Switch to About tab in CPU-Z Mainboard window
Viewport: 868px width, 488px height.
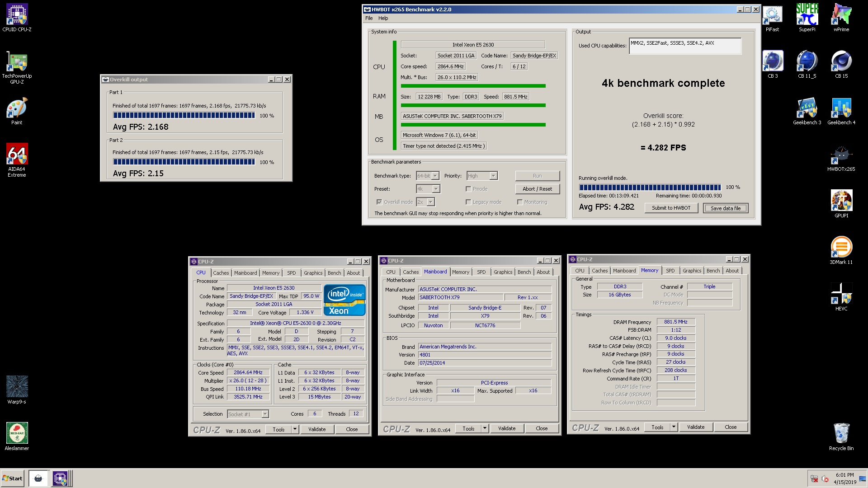point(543,272)
